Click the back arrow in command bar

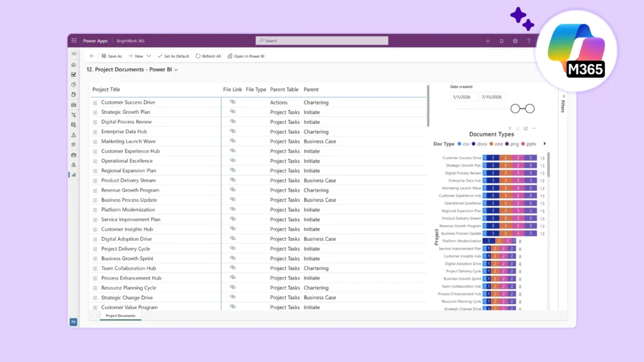click(92, 56)
